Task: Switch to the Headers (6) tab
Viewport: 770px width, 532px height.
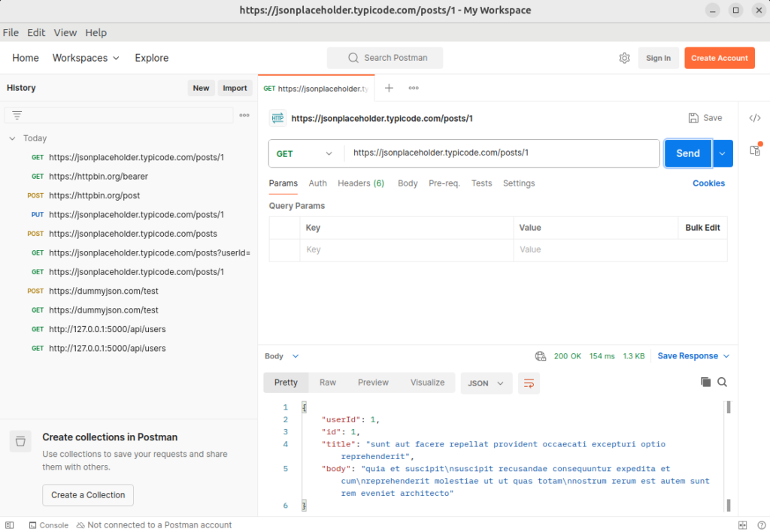Action: tap(361, 183)
